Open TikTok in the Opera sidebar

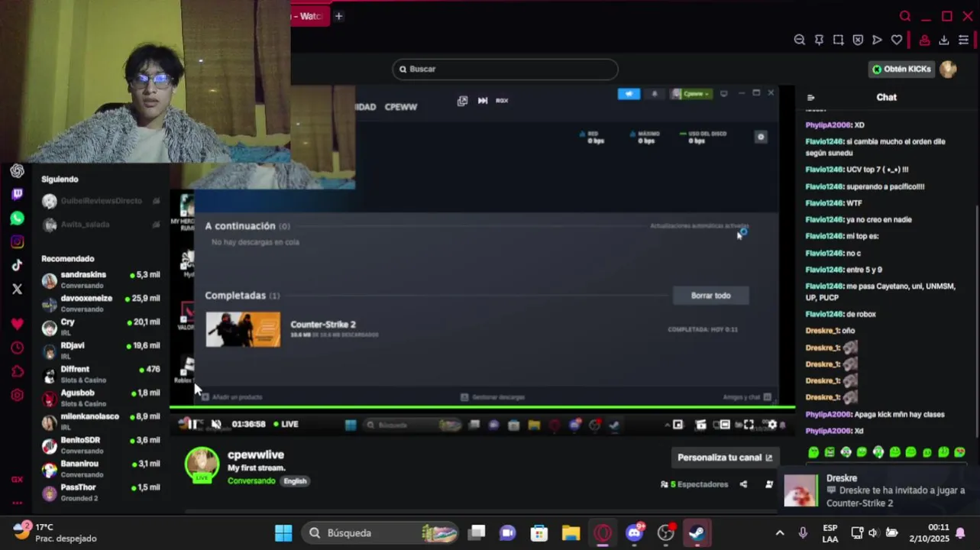click(17, 266)
